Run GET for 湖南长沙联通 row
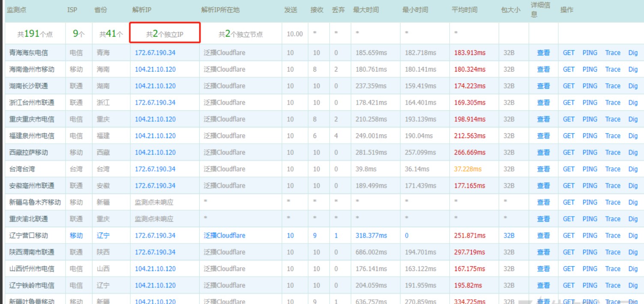The image size is (644, 304). coord(569,86)
